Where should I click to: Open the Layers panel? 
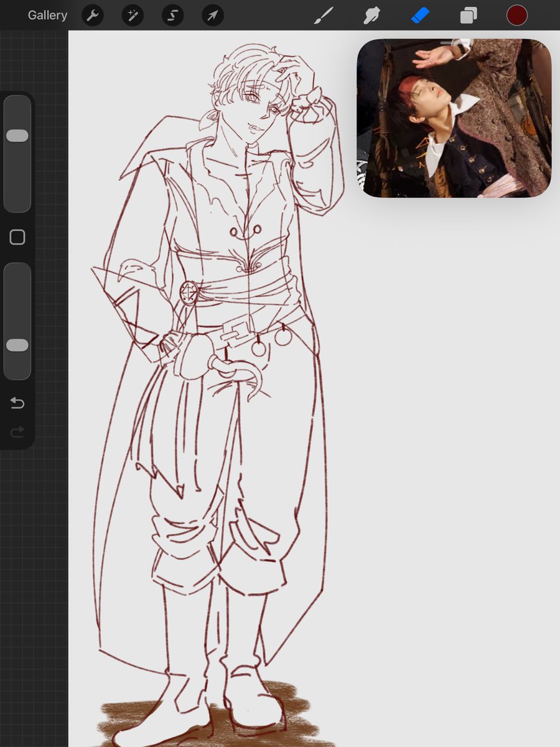tap(469, 15)
